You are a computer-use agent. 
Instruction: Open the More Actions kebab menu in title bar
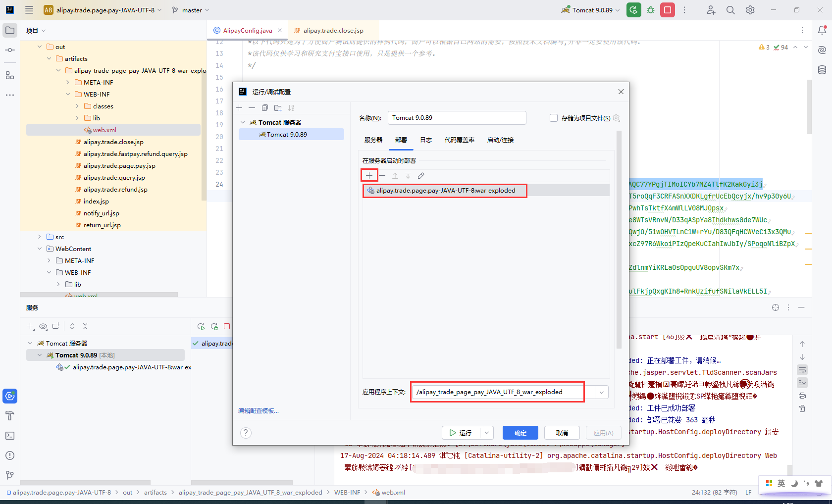(x=684, y=10)
